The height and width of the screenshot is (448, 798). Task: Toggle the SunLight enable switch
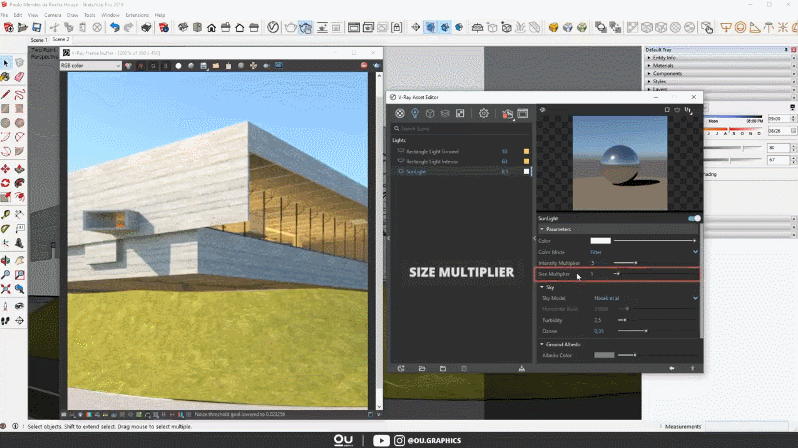[693, 218]
